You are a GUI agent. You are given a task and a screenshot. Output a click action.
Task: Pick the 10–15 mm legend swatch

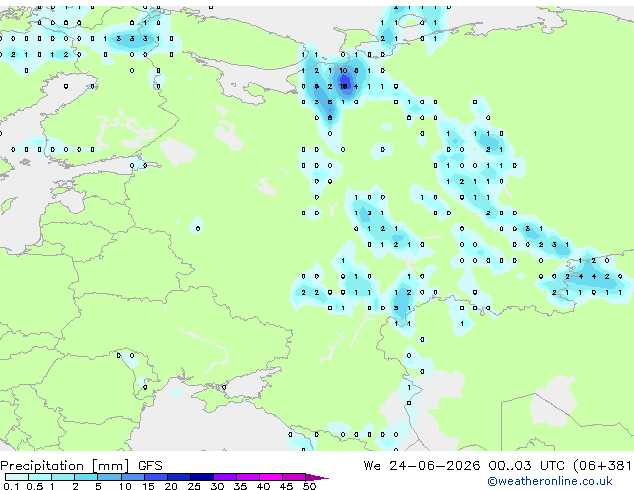pos(133,477)
